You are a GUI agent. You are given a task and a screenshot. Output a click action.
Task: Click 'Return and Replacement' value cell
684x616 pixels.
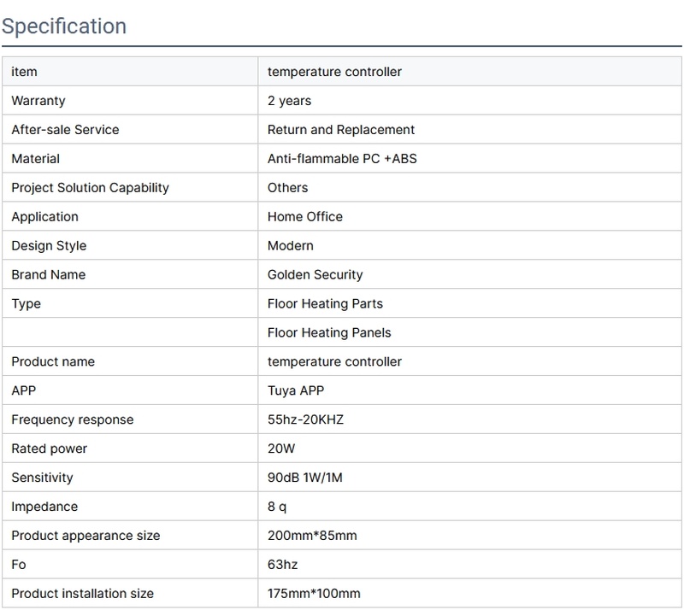(341, 130)
